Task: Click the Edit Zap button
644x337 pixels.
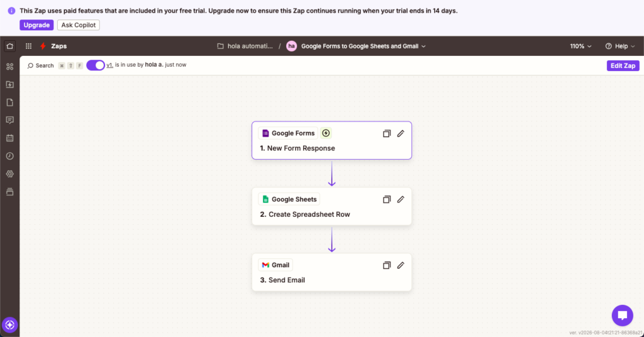Action: point(623,65)
